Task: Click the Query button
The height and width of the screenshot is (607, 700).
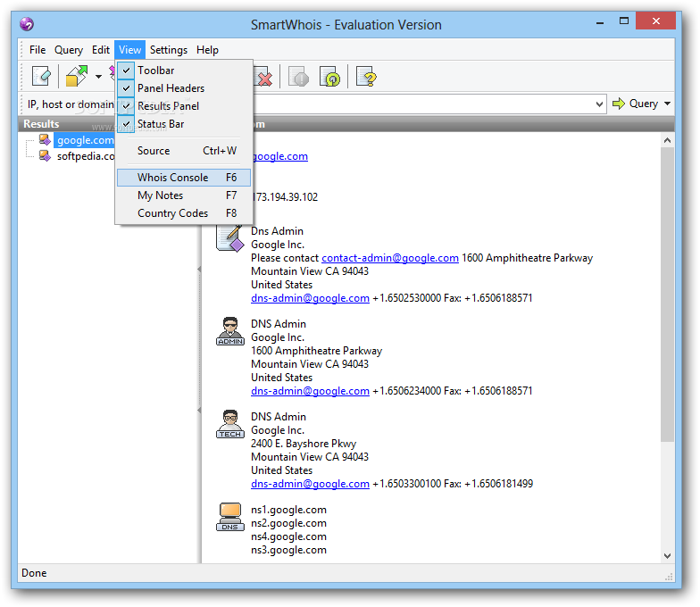Action: [x=636, y=104]
